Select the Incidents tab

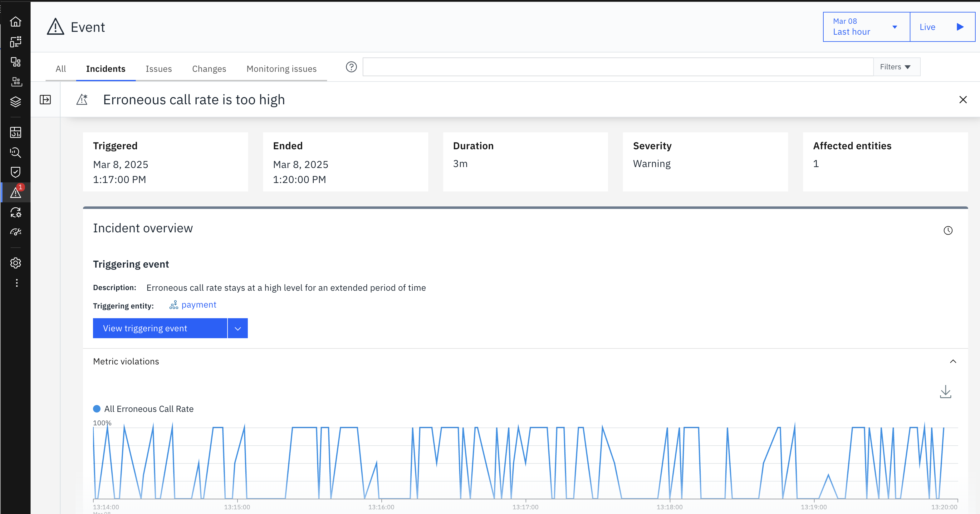coord(106,69)
